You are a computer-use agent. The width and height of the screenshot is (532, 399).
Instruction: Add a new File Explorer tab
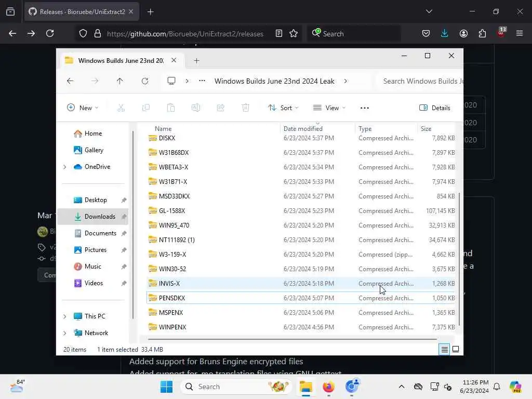pos(196,61)
